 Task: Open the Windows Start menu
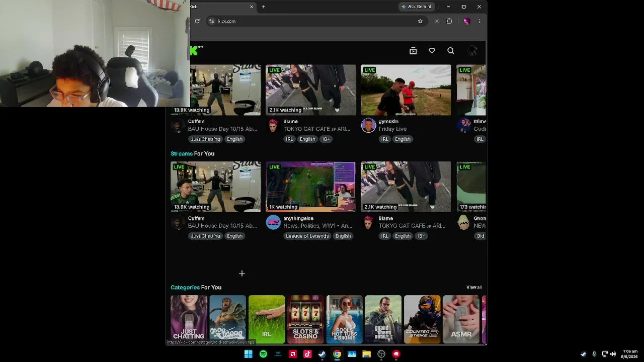click(249, 354)
